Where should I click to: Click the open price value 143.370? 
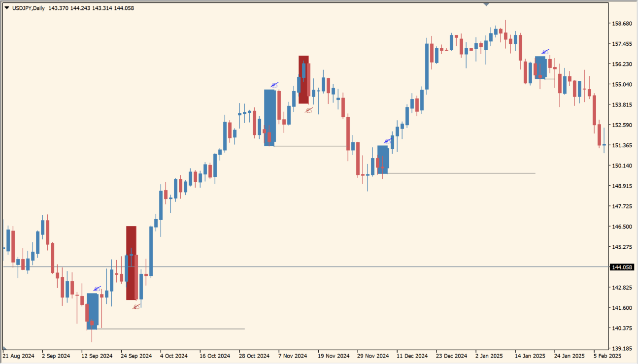[x=58, y=8]
